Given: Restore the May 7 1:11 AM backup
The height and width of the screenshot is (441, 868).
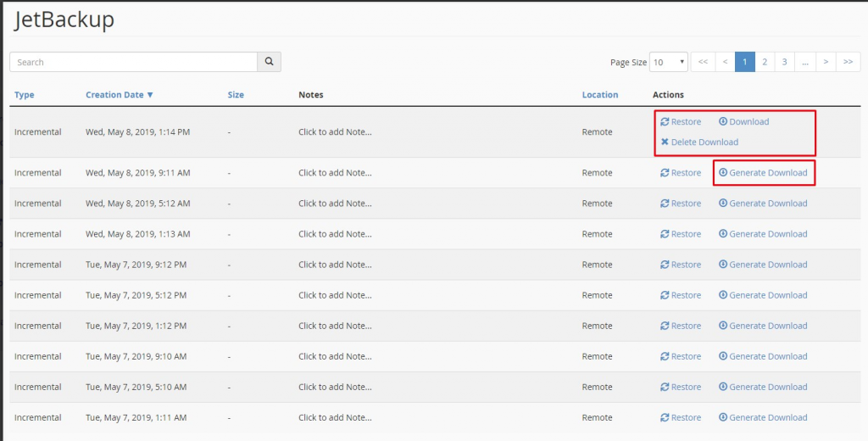Looking at the screenshot, I should [681, 418].
